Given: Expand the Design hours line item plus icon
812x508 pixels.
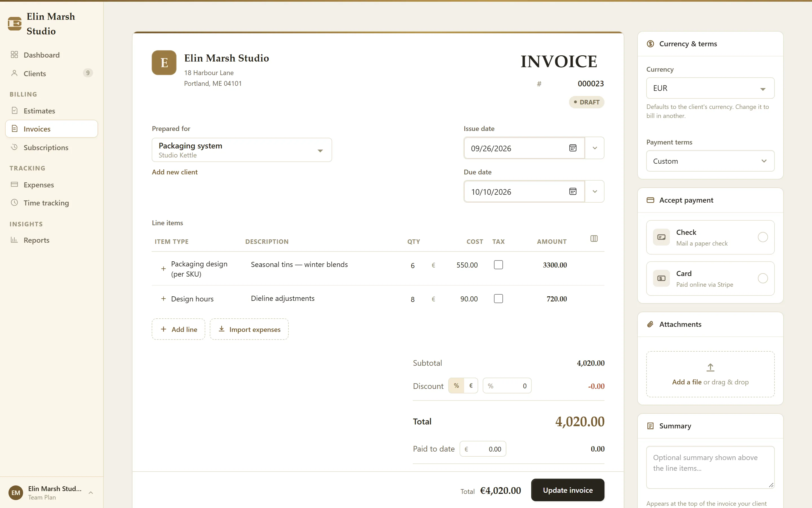Looking at the screenshot, I should pos(164,299).
